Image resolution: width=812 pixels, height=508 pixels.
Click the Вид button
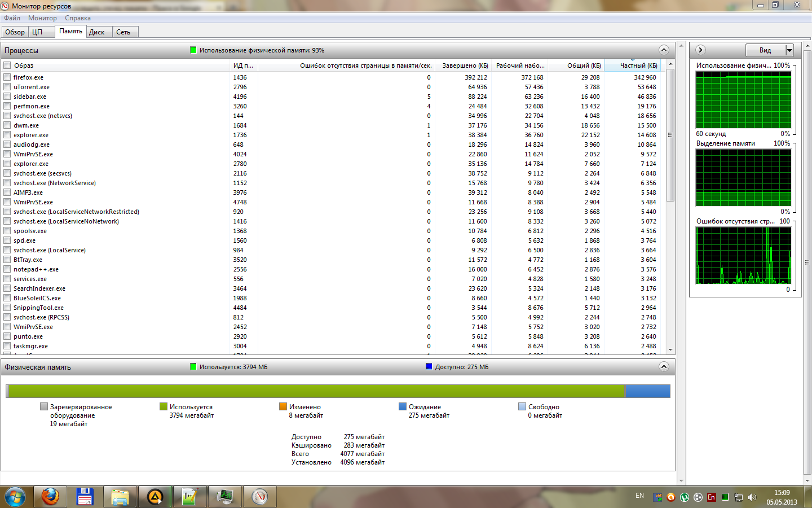765,50
